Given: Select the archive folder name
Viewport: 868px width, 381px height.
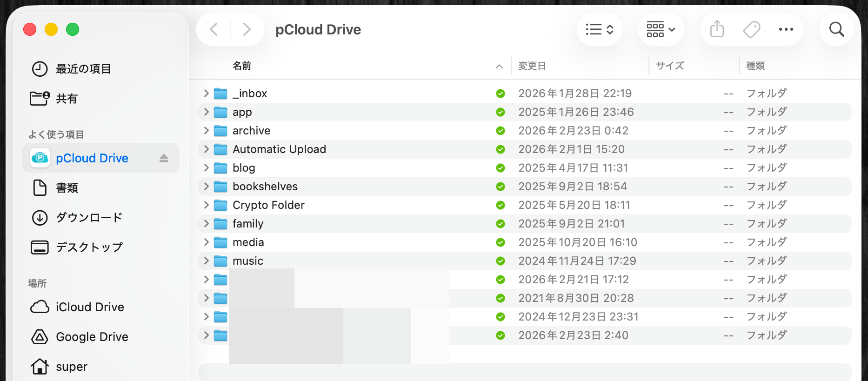Looking at the screenshot, I should click(x=251, y=131).
